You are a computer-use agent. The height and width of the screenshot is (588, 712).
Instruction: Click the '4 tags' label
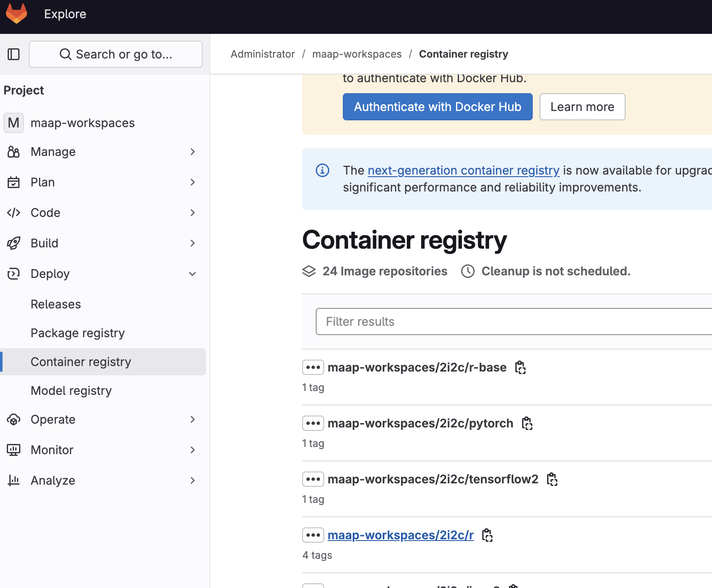[x=317, y=555]
